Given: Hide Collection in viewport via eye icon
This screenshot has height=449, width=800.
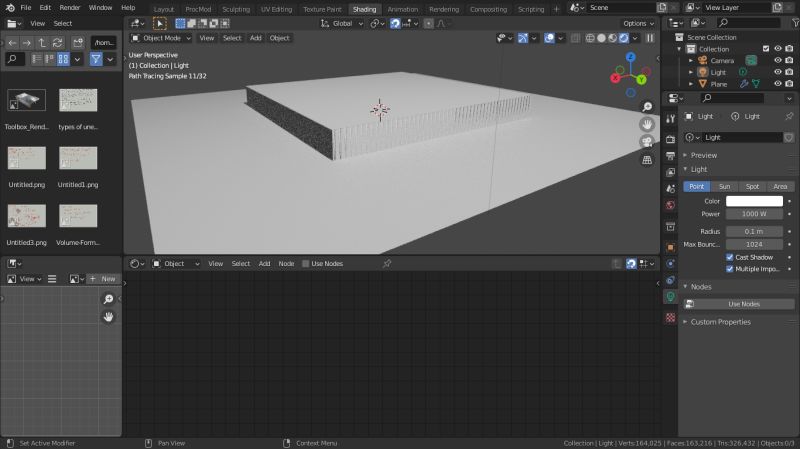Looking at the screenshot, I should click(x=778, y=49).
